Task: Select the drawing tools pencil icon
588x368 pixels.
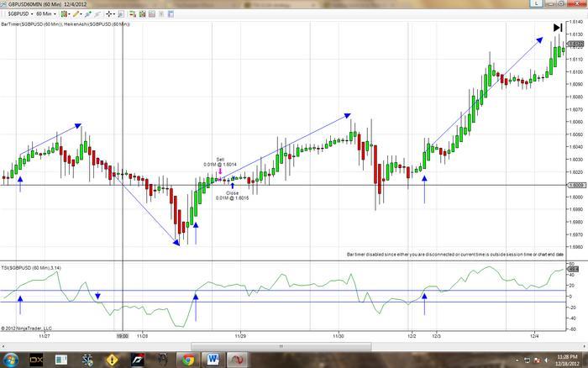Action: point(76,14)
